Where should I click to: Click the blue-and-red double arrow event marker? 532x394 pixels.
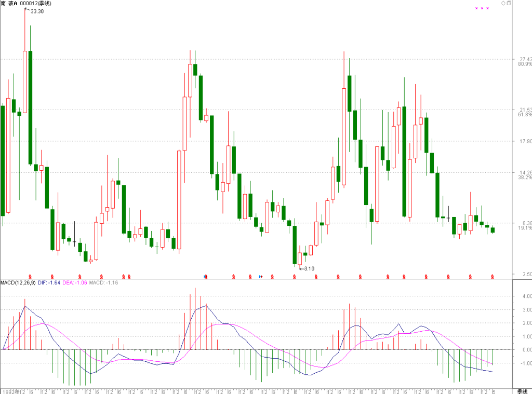coord(261,277)
